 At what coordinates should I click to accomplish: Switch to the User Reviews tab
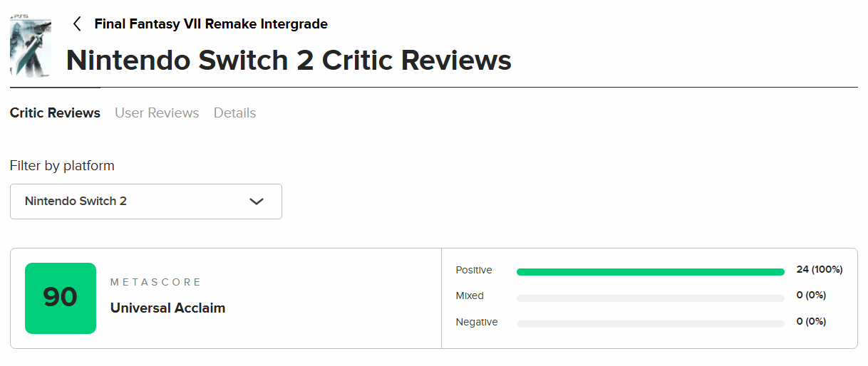(157, 113)
